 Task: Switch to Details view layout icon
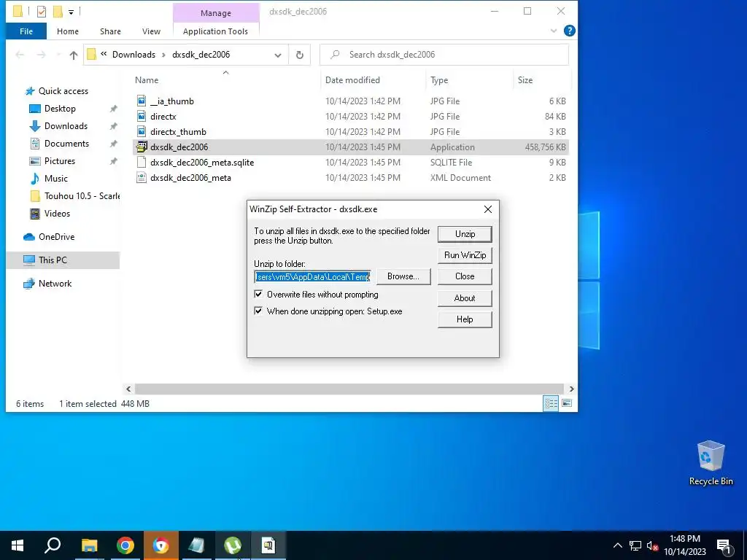(551, 403)
